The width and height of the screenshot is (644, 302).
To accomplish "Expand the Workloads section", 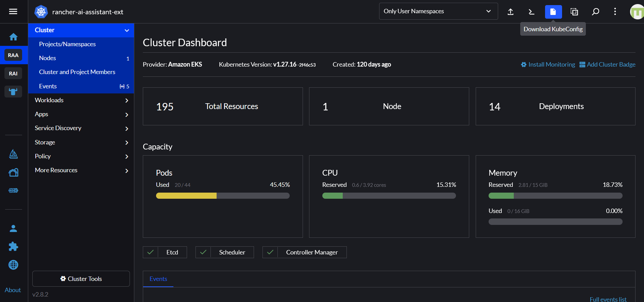I will pos(81,100).
